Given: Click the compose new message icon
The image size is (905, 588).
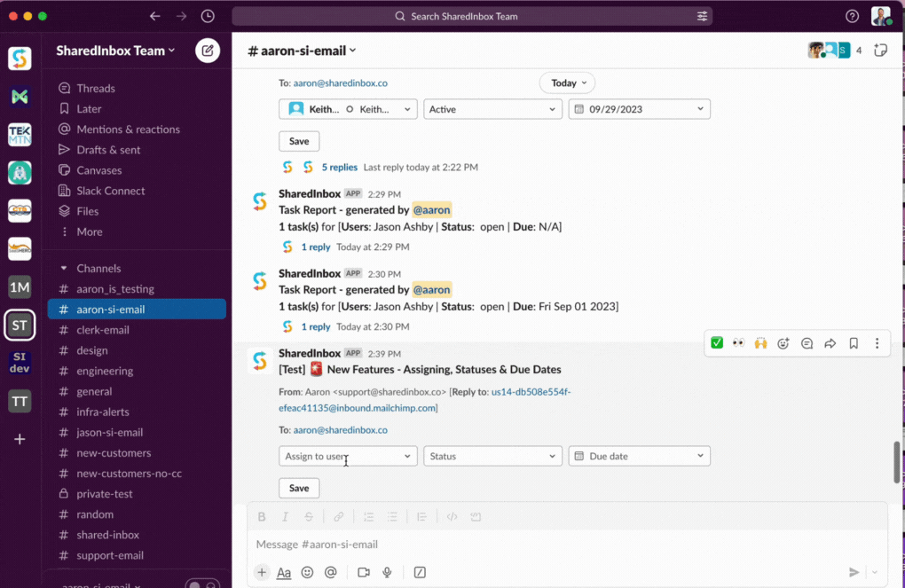Looking at the screenshot, I should coord(208,51).
